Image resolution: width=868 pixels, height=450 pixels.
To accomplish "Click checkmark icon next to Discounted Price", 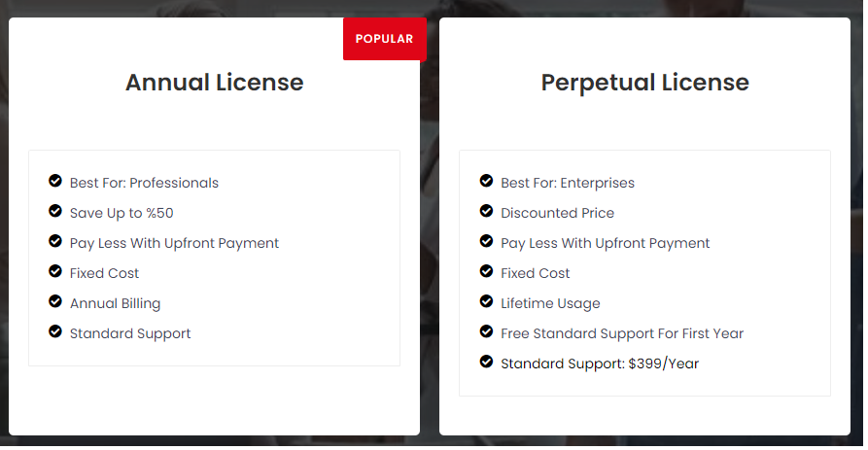I will pos(486,211).
